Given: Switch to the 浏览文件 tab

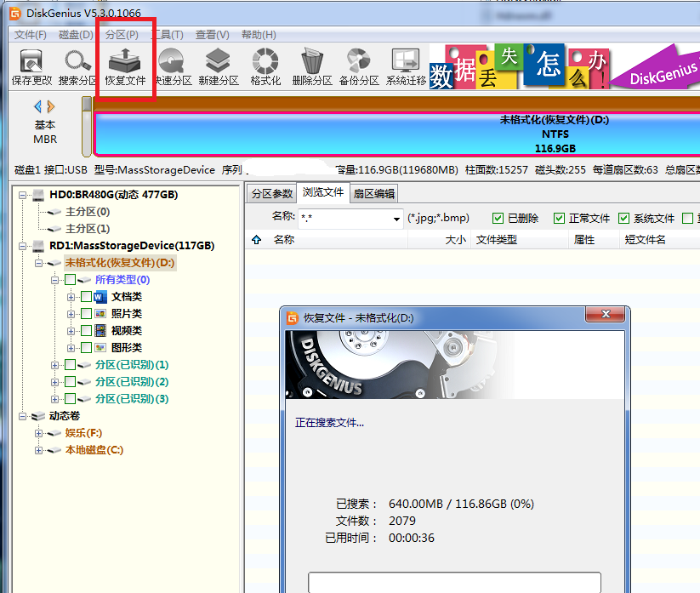Looking at the screenshot, I should (322, 192).
